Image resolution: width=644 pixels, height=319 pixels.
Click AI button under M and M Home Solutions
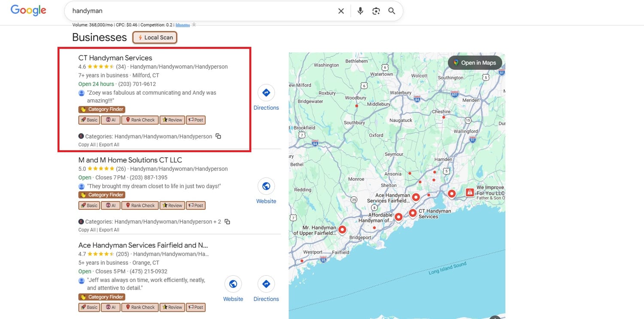(110, 206)
